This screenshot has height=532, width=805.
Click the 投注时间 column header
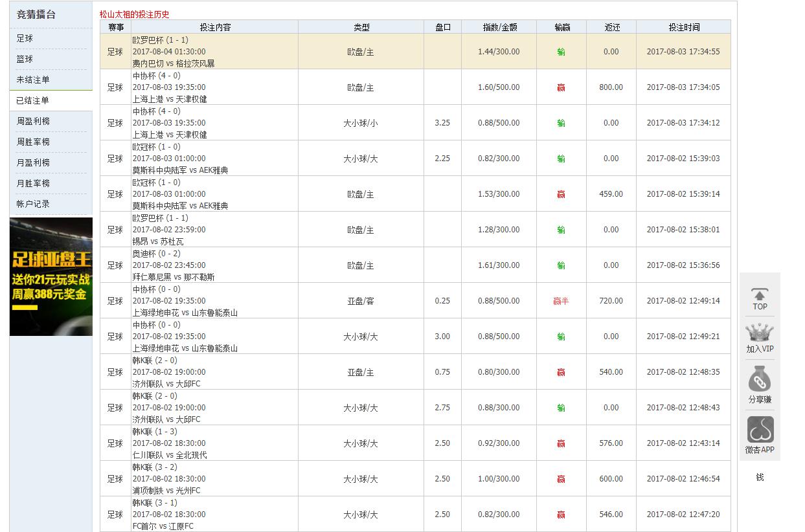click(x=684, y=27)
